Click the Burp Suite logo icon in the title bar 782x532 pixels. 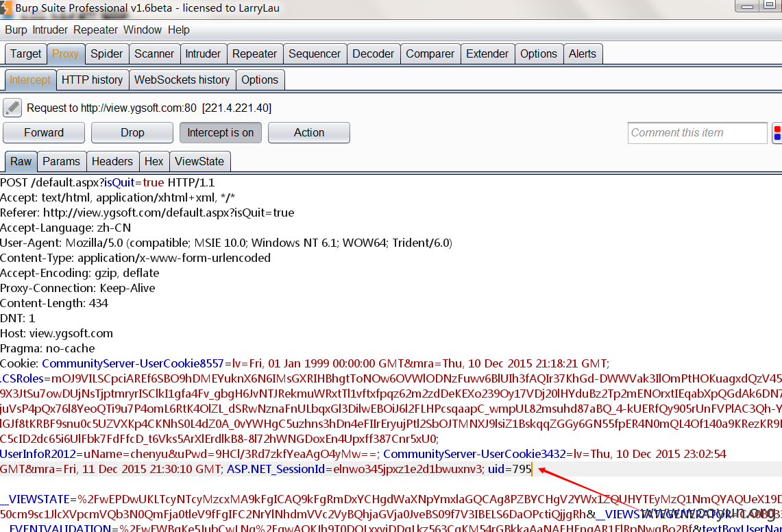tap(5, 8)
